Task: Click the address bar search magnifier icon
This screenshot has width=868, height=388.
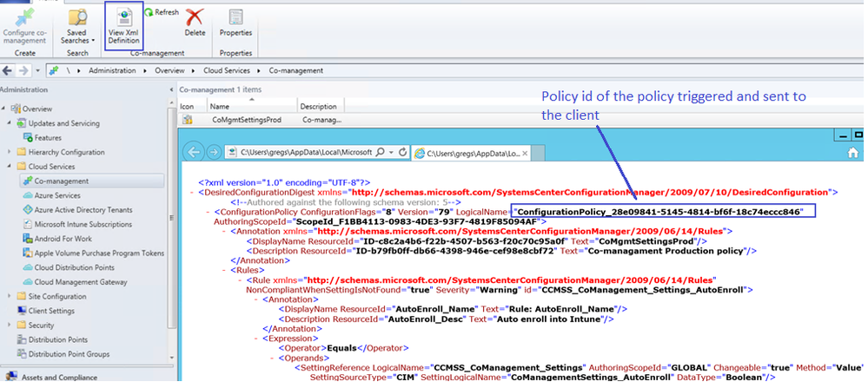Action: [x=381, y=152]
